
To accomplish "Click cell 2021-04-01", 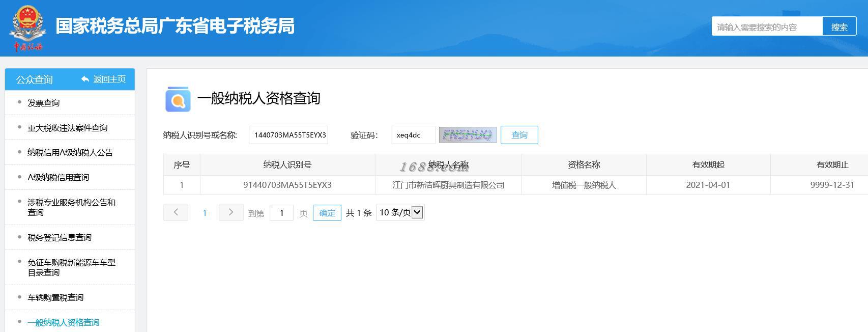I will click(x=708, y=185).
